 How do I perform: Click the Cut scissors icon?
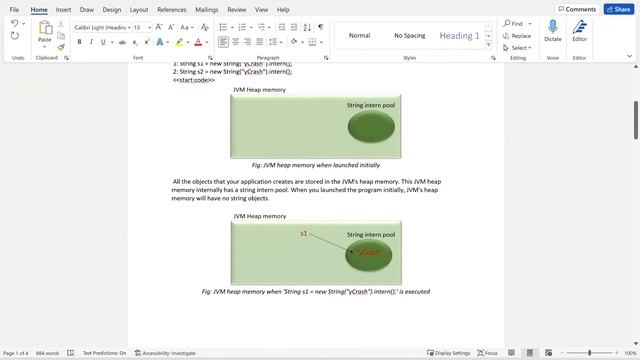61,24
